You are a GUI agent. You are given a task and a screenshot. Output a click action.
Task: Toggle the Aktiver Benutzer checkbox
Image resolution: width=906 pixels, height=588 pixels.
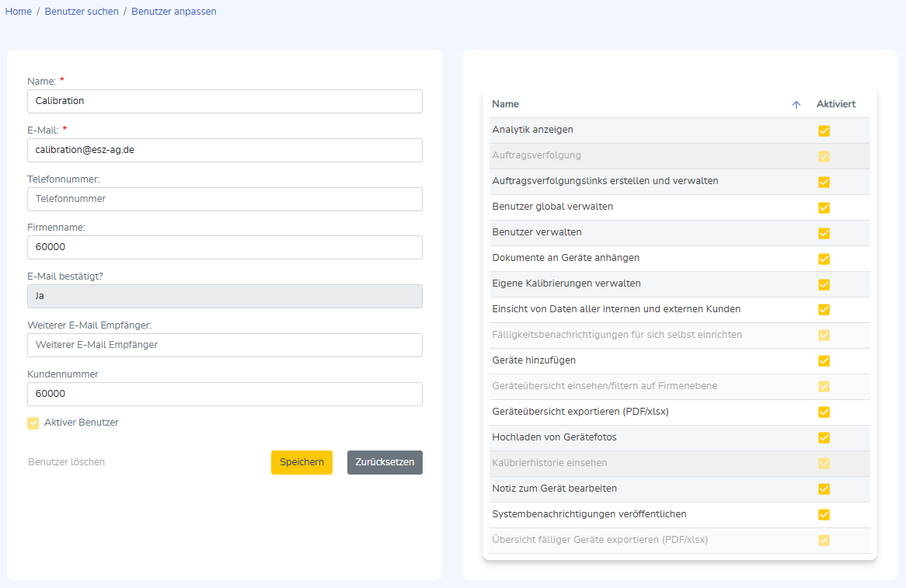click(33, 423)
